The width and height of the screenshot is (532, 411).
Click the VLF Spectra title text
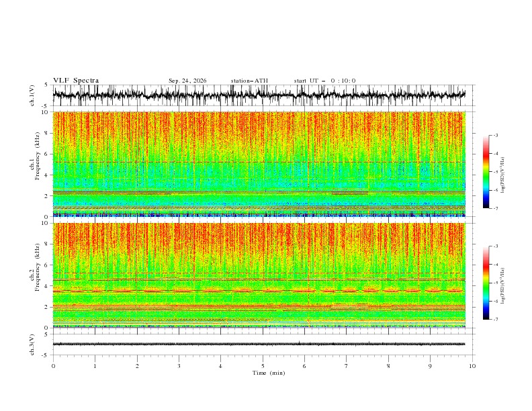(x=76, y=81)
